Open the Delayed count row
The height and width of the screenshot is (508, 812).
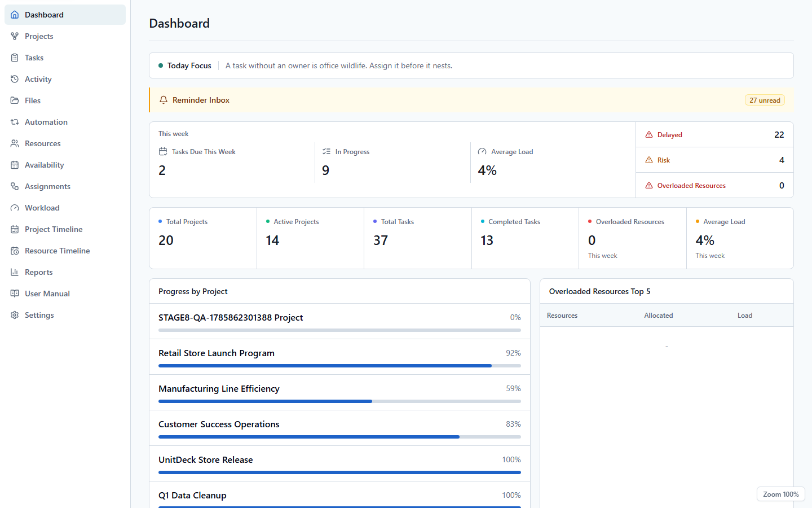pyautogui.click(x=714, y=134)
